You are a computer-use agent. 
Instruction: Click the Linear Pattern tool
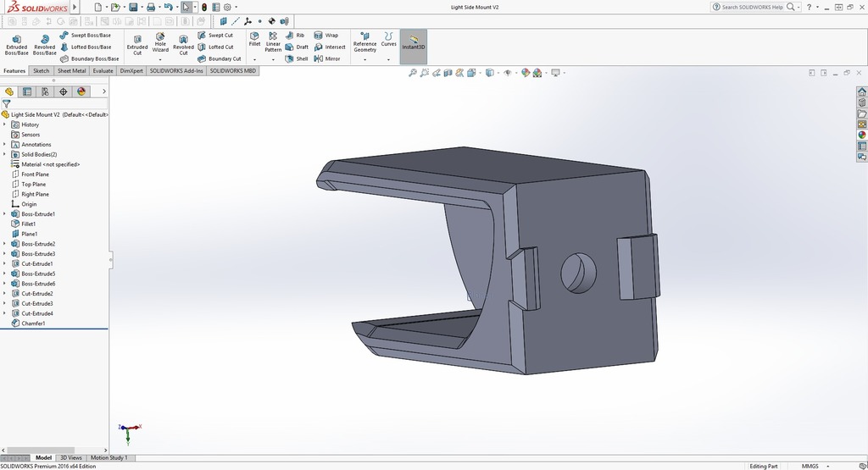click(x=273, y=42)
